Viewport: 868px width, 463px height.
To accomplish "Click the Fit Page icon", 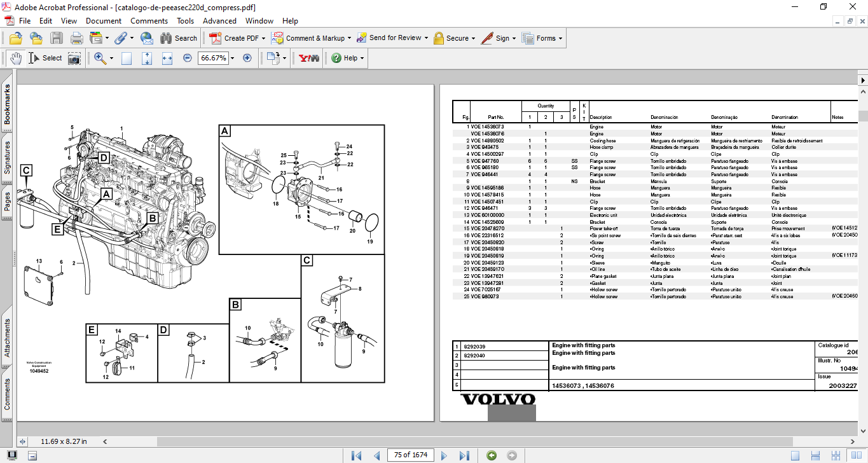I will [x=147, y=58].
